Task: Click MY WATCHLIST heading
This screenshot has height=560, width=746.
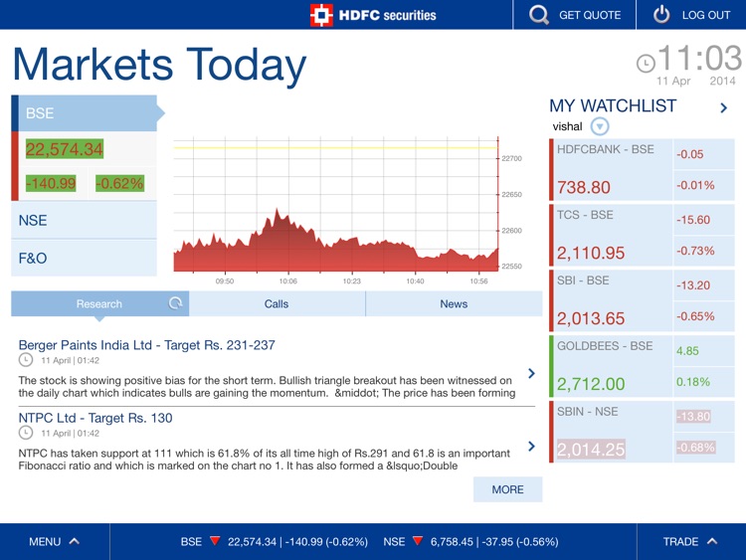Action: [613, 105]
